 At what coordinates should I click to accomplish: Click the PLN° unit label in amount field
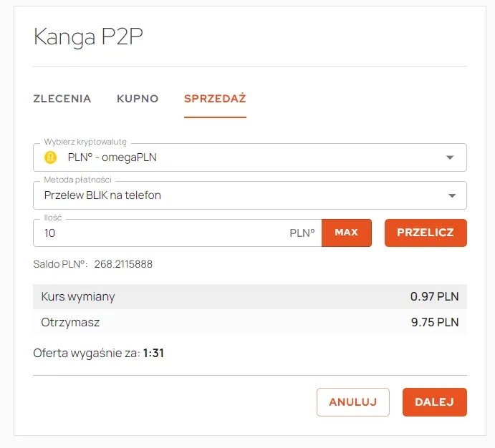coord(302,233)
